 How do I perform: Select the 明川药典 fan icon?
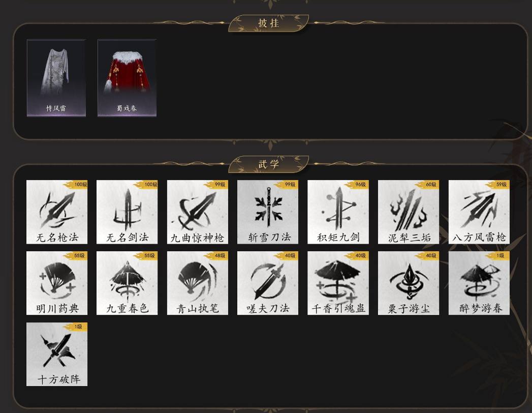(x=57, y=283)
